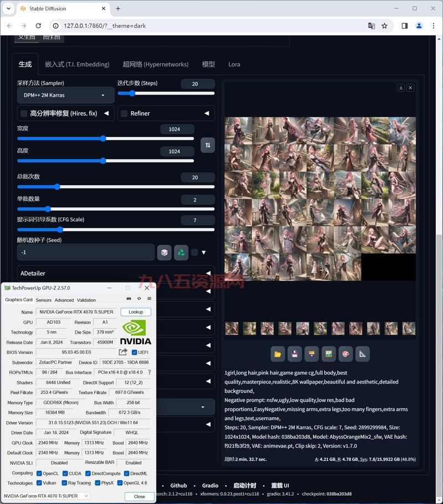Expand the Hires. fix section arrow
The width and height of the screenshot is (443, 504).
[106, 113]
